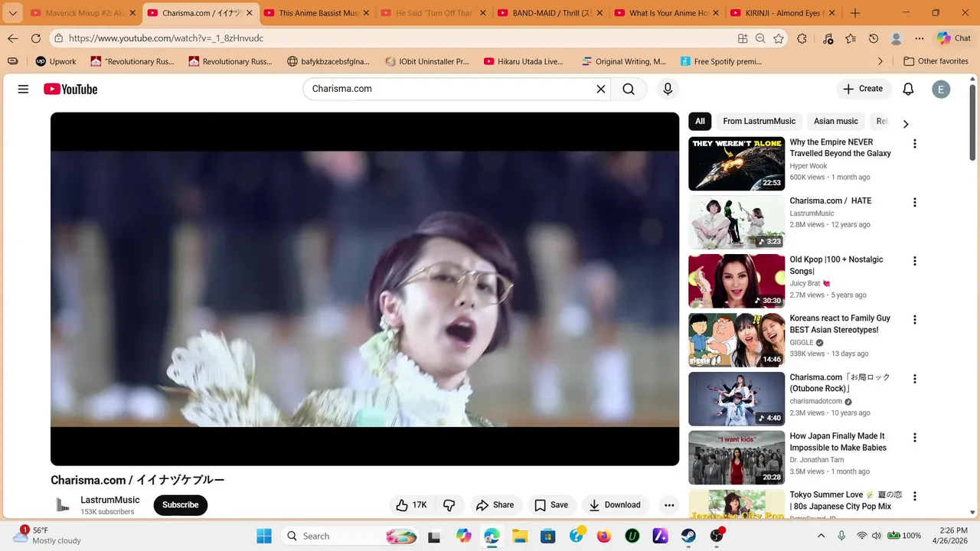The image size is (980, 551).
Task: Select 'From LastrumMusic' filter chip
Action: tap(759, 121)
